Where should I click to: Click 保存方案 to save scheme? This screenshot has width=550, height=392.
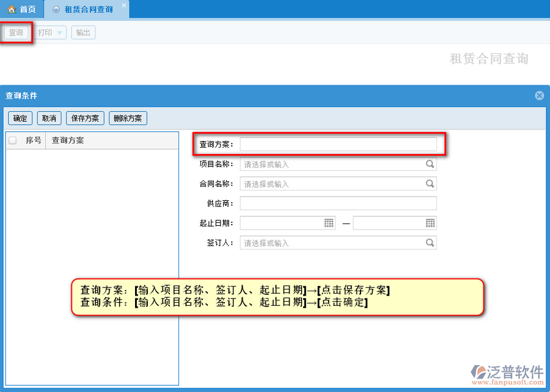(85, 118)
